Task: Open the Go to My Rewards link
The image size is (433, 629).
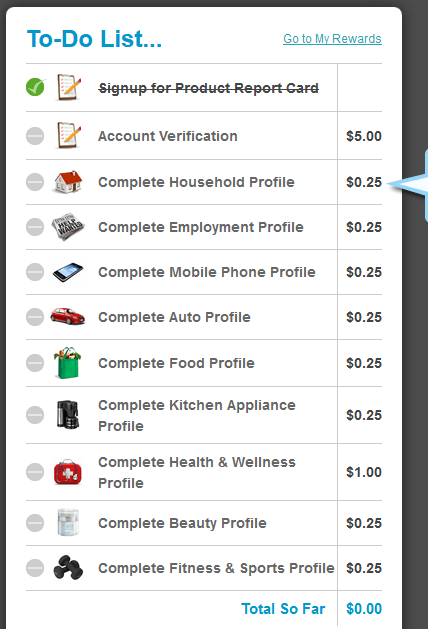Action: click(332, 39)
